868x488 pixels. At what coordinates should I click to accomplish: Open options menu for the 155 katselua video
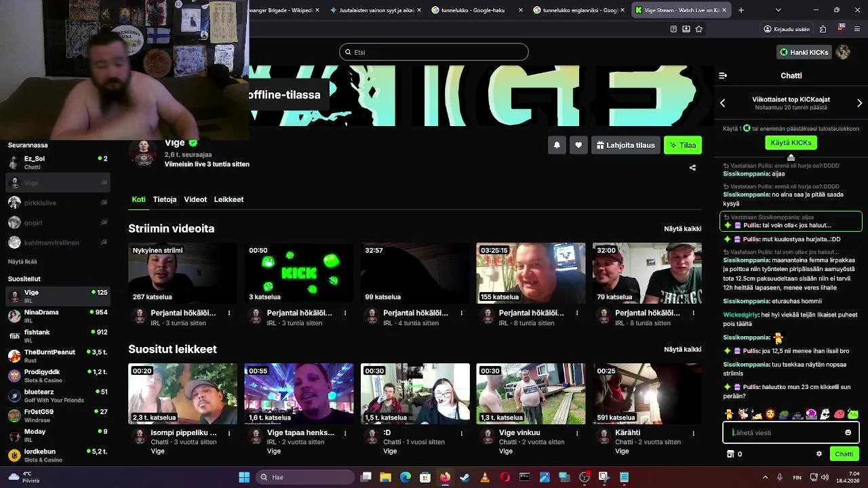pyautogui.click(x=577, y=313)
